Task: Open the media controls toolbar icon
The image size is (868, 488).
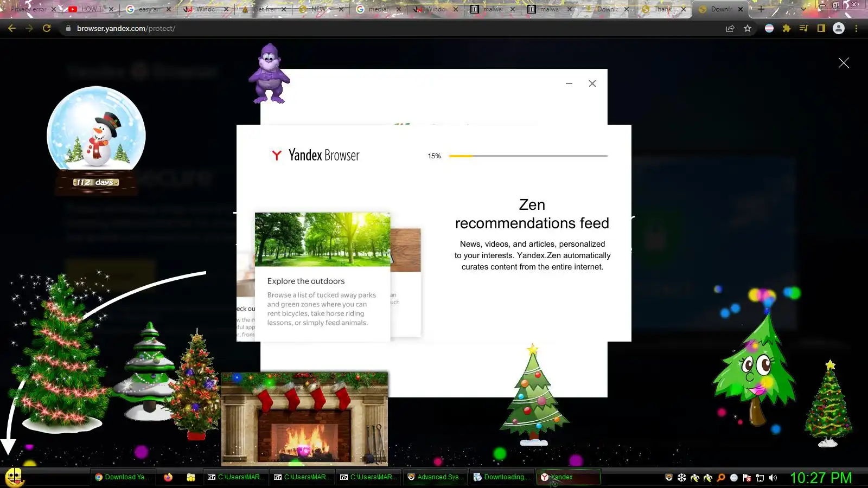Action: point(804,28)
